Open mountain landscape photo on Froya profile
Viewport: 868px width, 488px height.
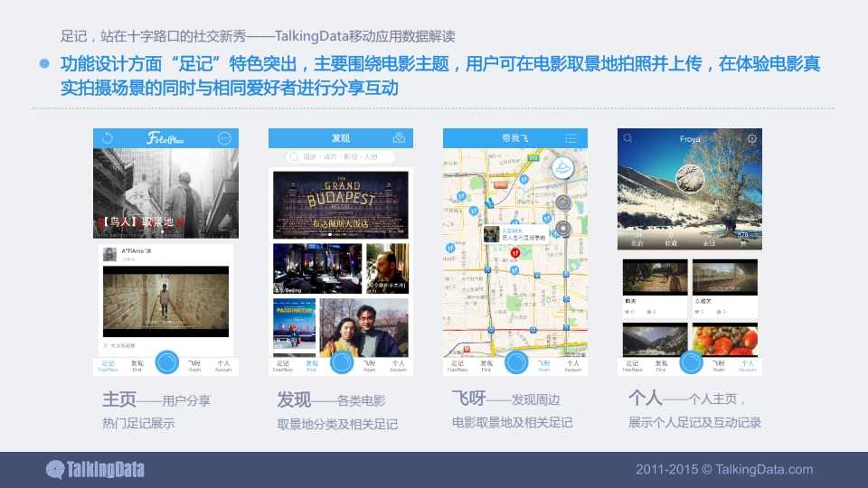tap(655, 339)
